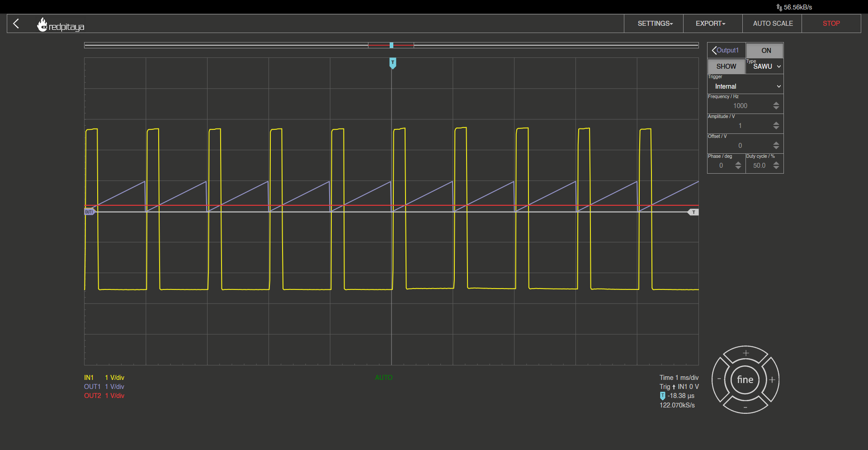
Task: Click the joystick right plus segment
Action: (772, 379)
